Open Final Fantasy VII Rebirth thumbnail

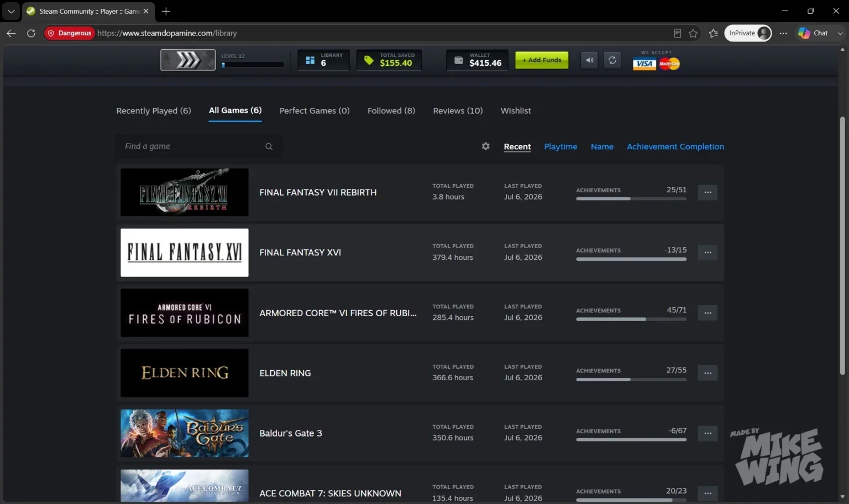tap(185, 192)
